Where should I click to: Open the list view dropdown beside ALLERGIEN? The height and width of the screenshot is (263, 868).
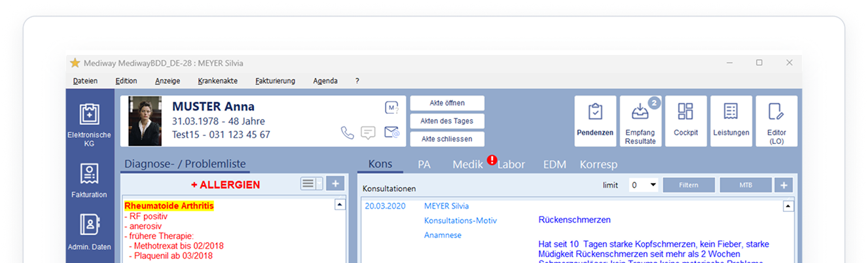coord(312,184)
